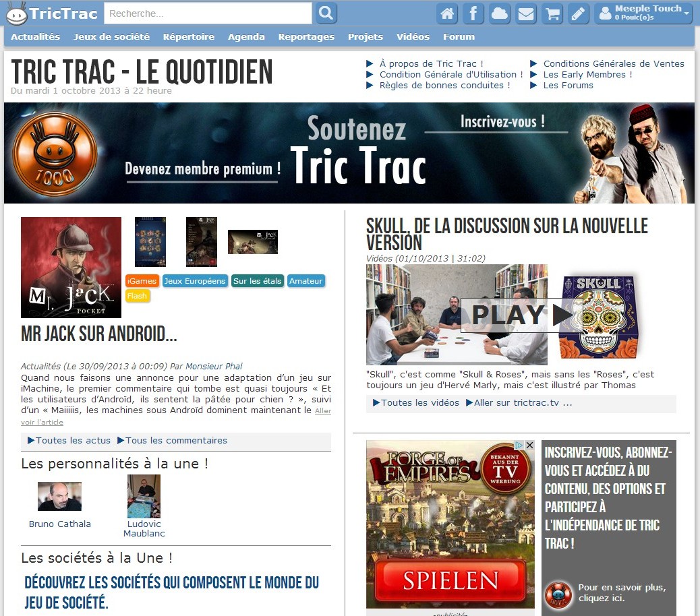Click the orange 1000 medal logo

click(55, 154)
